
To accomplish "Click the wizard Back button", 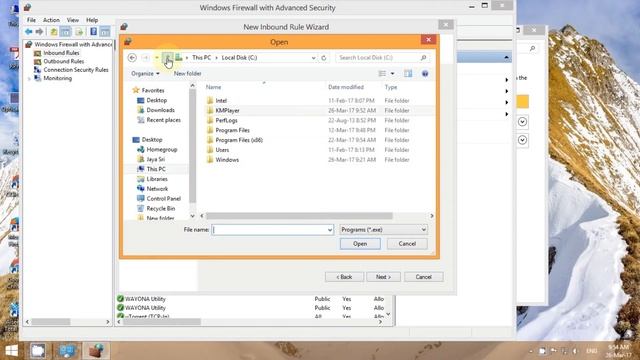I will tap(344, 277).
